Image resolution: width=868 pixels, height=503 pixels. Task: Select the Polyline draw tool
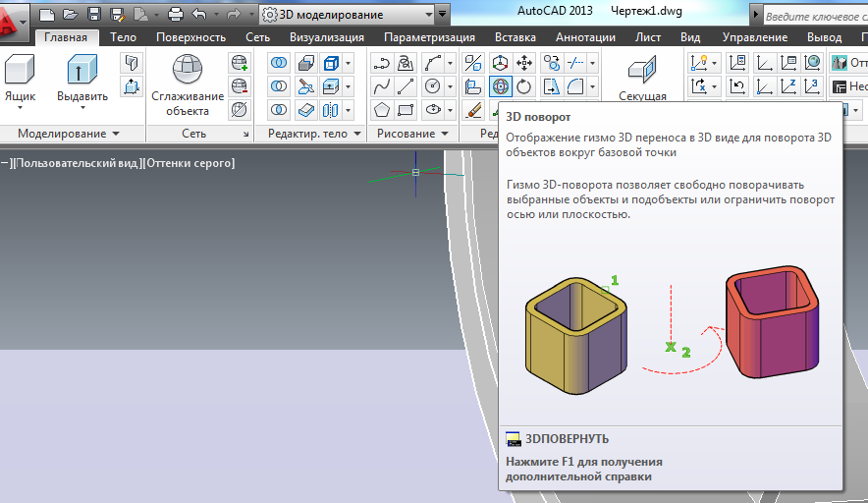(381, 63)
